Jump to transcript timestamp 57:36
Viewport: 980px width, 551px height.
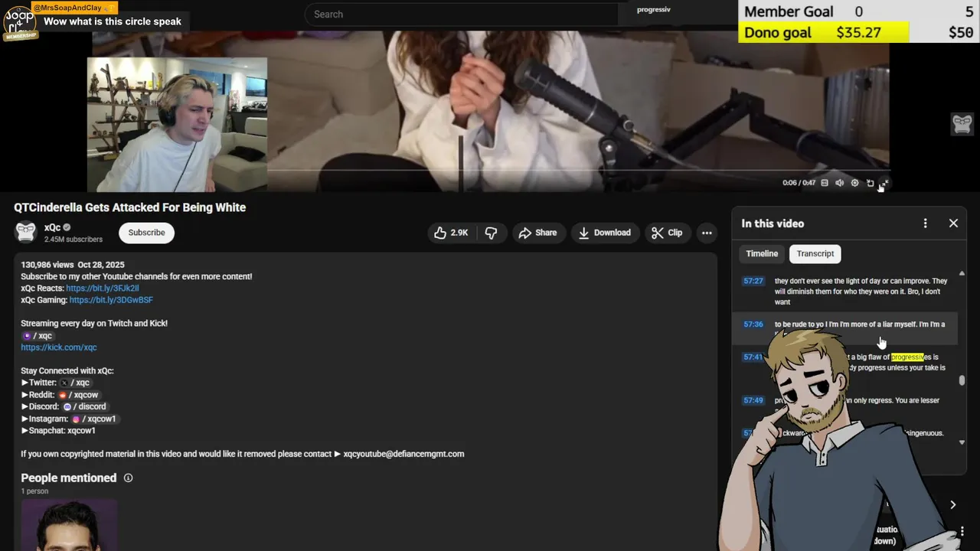[753, 324]
